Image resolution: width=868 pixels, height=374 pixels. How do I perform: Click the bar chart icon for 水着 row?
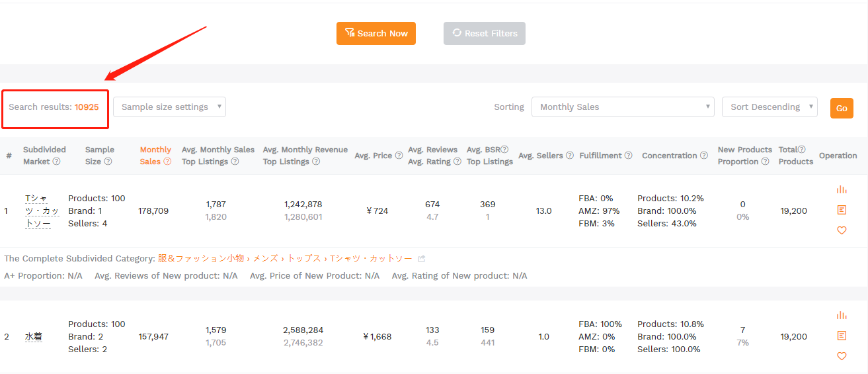point(842,315)
